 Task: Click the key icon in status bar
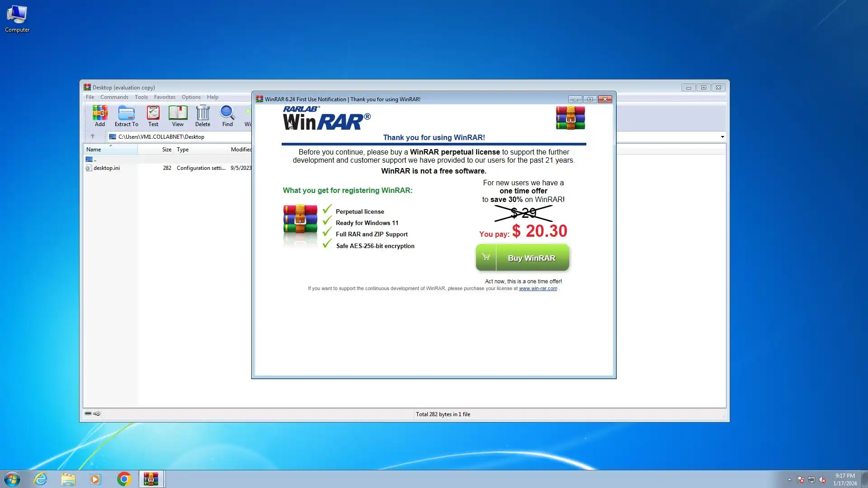click(97, 413)
